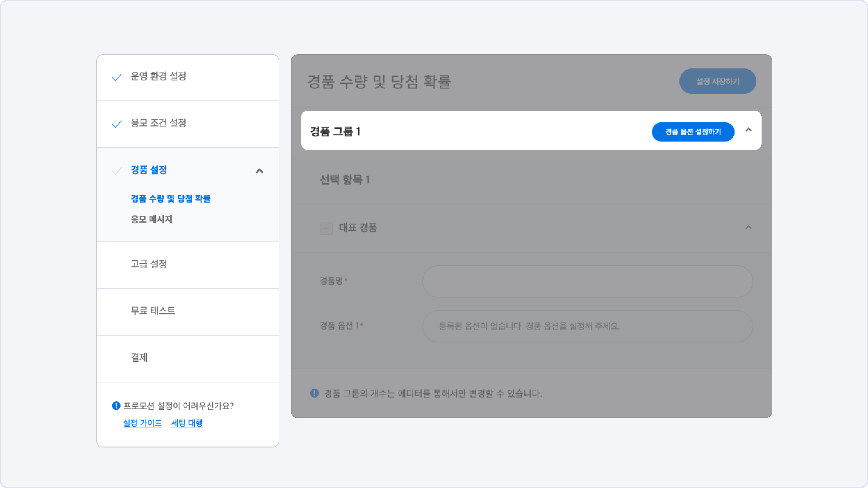Image resolution: width=868 pixels, height=488 pixels.
Task: Click the info icon before 경품 그룹의 개수는 notice
Action: (x=314, y=393)
